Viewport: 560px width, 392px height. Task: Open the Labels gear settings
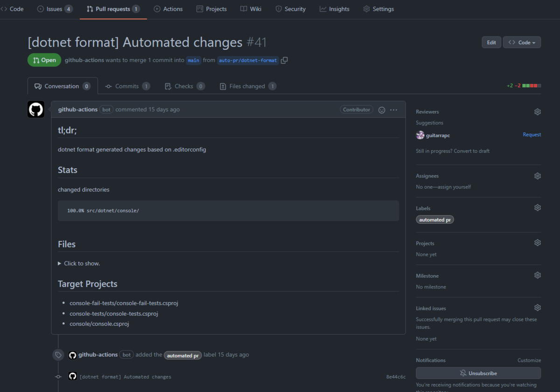coord(538,207)
